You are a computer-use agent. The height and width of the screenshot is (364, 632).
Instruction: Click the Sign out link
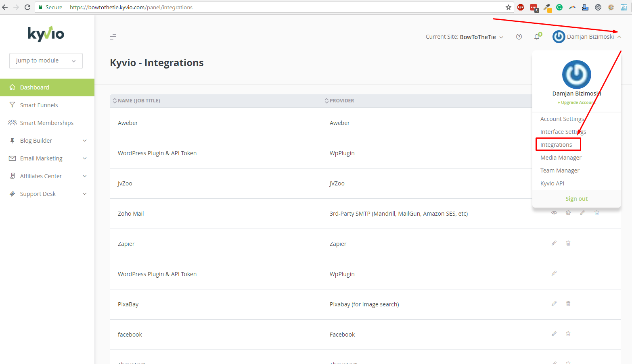coord(576,199)
